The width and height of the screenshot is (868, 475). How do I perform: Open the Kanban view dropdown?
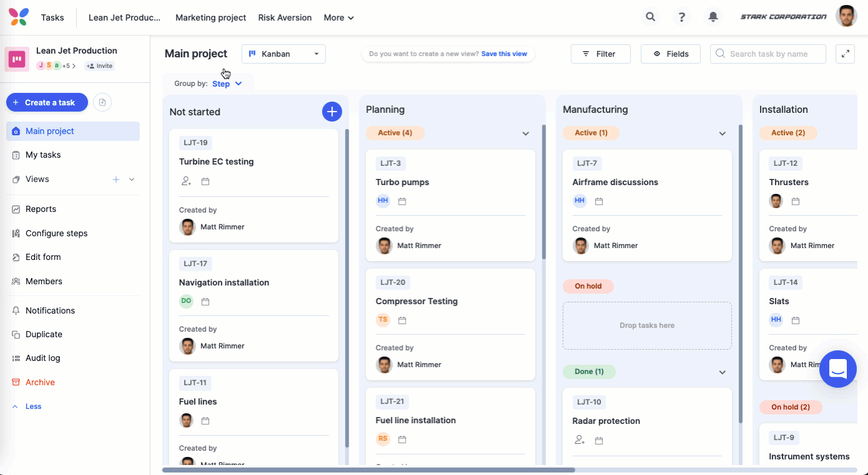[283, 54]
